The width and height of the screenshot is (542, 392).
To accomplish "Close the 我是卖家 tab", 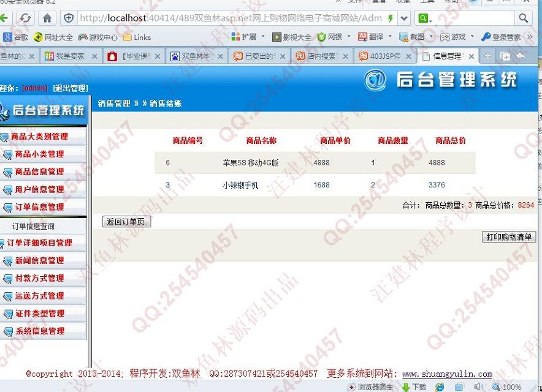I will (x=94, y=56).
